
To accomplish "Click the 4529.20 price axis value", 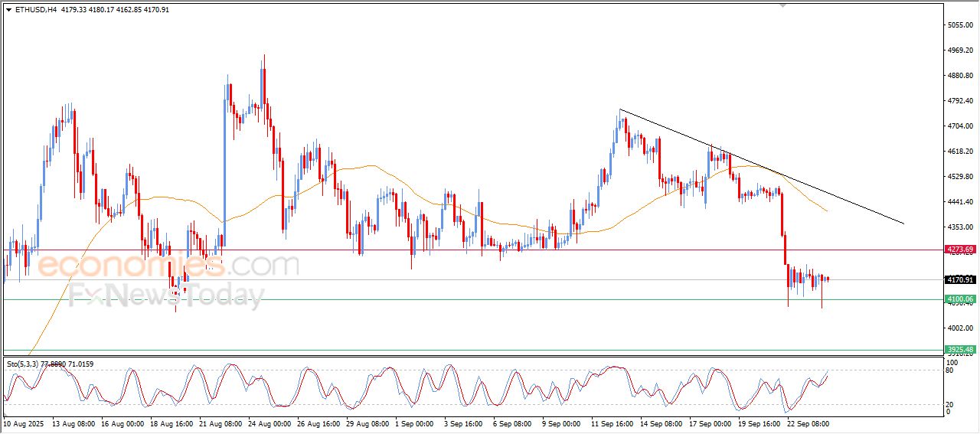I will click(x=960, y=177).
